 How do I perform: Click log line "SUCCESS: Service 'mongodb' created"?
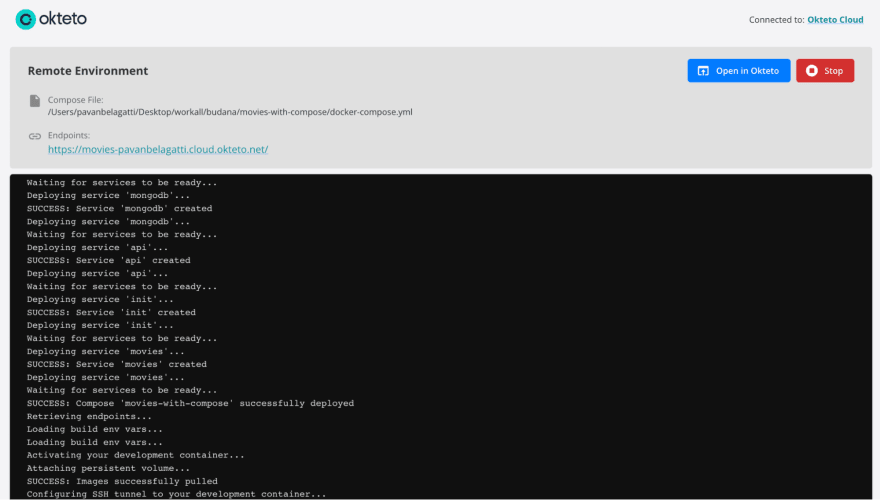click(x=120, y=208)
